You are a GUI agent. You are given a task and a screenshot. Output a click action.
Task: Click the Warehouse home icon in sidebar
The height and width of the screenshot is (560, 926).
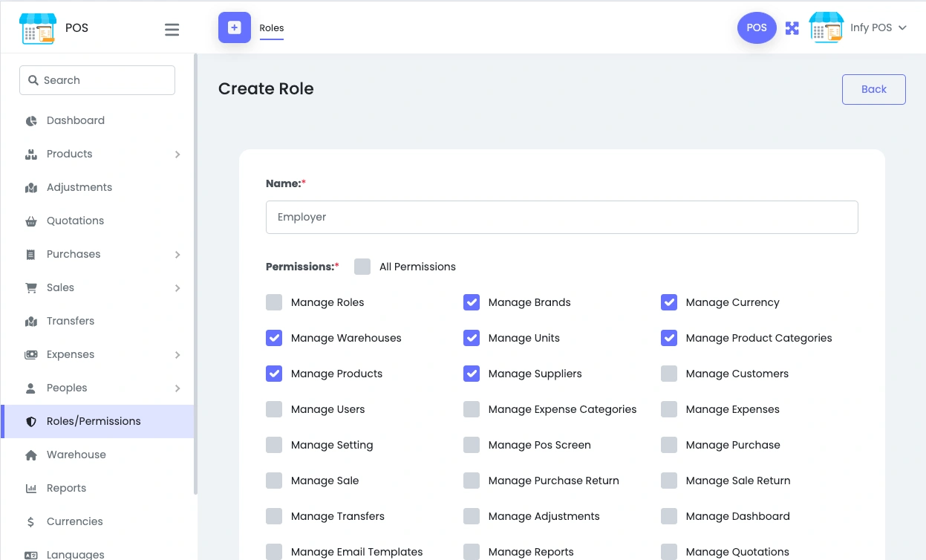pos(31,455)
